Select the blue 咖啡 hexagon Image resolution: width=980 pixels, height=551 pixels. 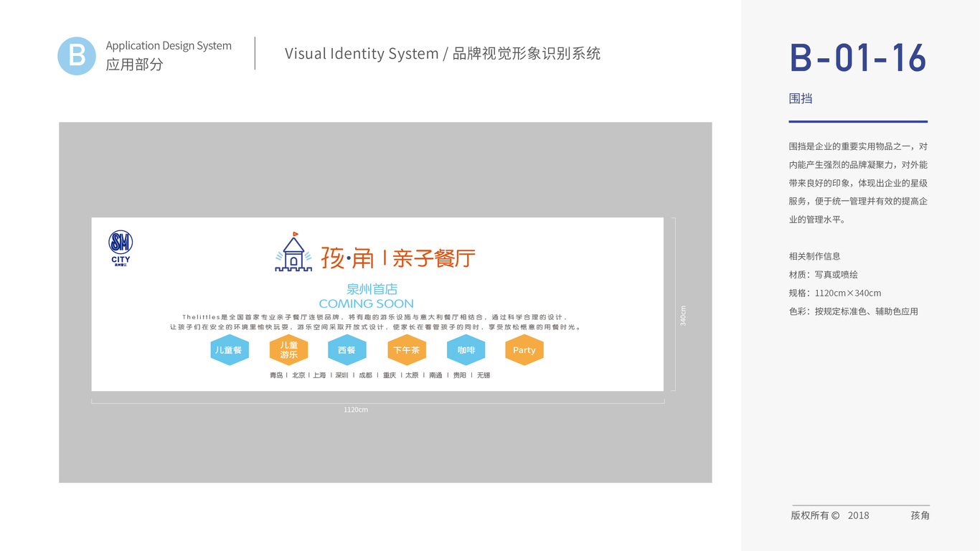point(466,350)
